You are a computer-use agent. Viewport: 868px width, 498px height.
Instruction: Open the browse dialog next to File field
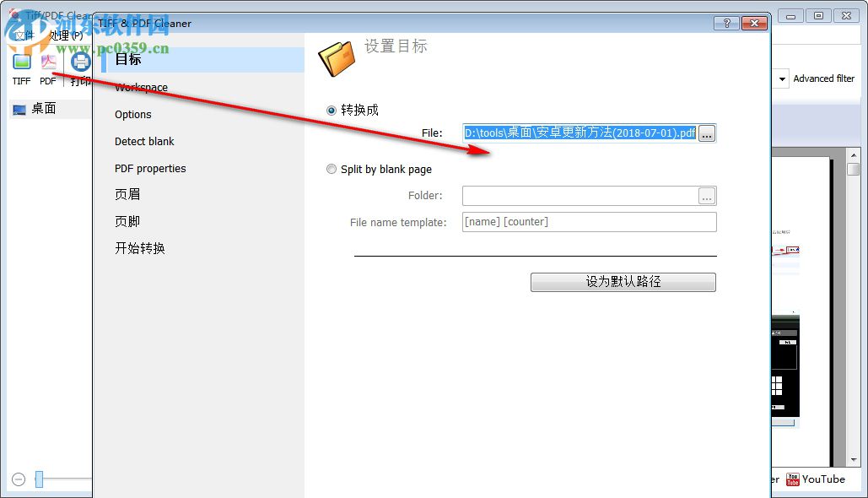click(x=706, y=133)
